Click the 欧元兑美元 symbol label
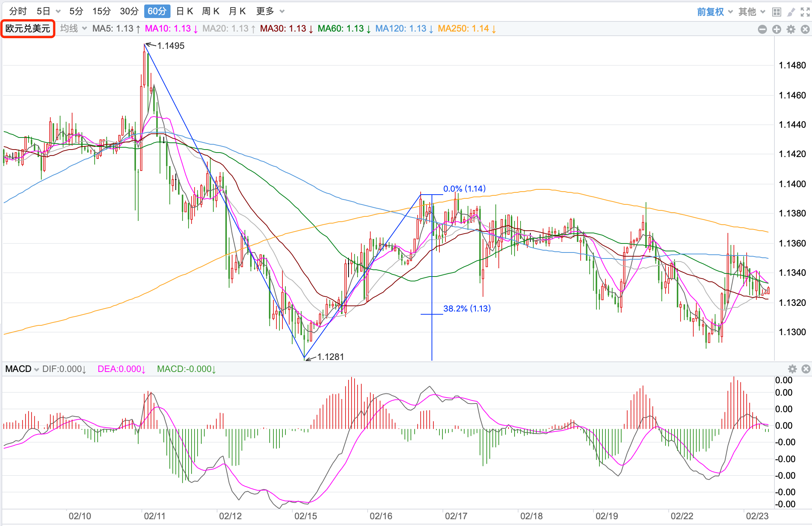The height and width of the screenshot is (526, 812). 28,29
